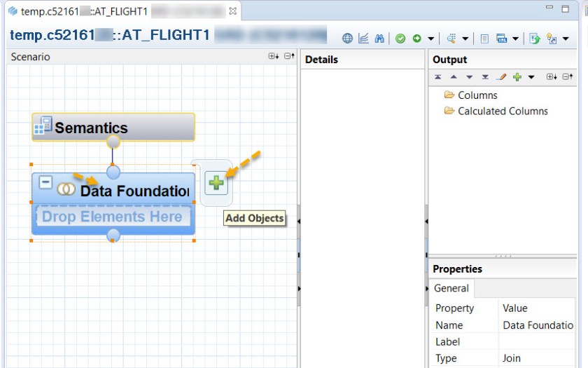Click the calculator icon on Semantics node

pyautogui.click(x=43, y=125)
